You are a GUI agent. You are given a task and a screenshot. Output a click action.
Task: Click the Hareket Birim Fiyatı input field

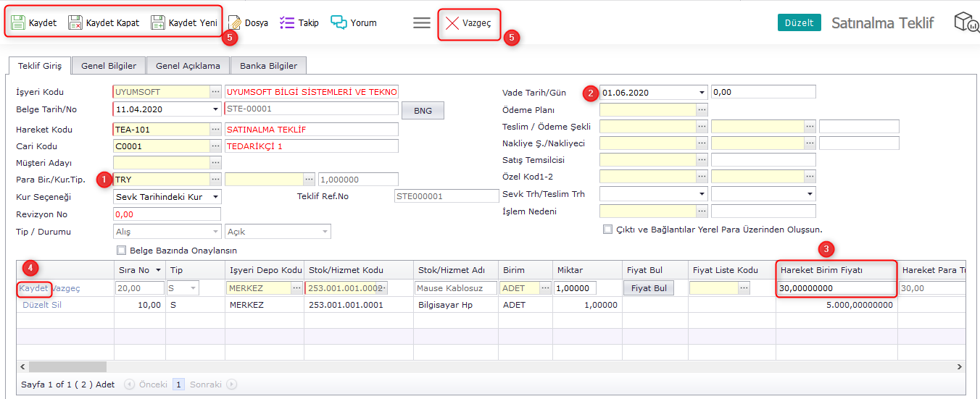836,288
